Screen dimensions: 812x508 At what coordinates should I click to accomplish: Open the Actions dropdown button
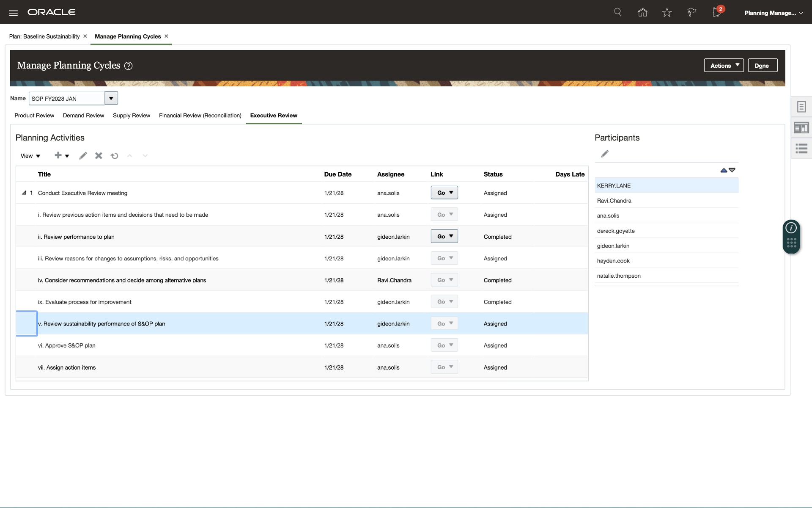click(x=724, y=66)
